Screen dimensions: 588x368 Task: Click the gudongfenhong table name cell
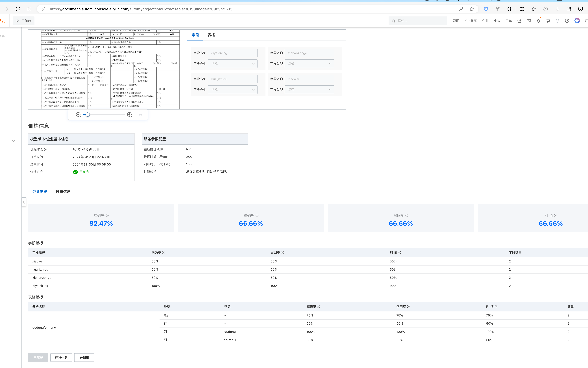coord(44,328)
